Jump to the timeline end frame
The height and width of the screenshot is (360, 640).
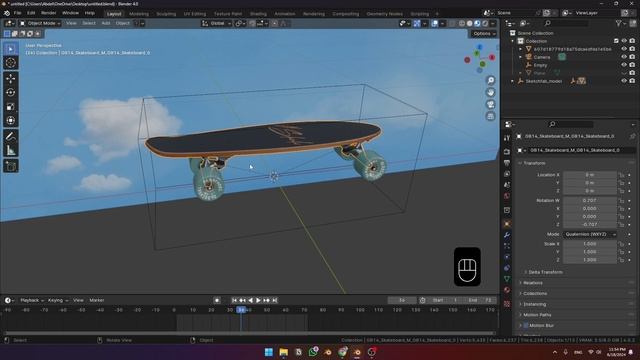(x=275, y=300)
